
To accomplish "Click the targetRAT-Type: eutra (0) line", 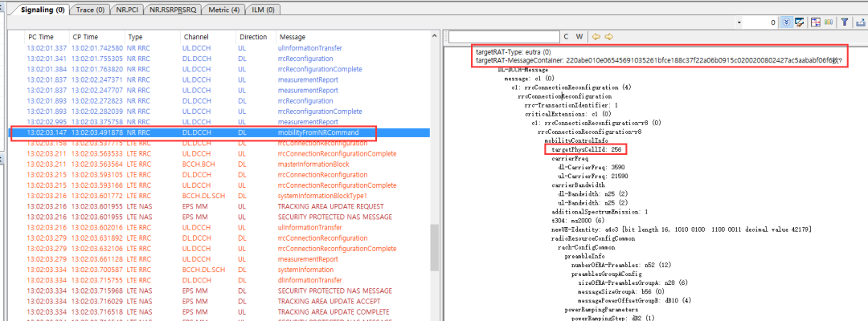I will (513, 52).
